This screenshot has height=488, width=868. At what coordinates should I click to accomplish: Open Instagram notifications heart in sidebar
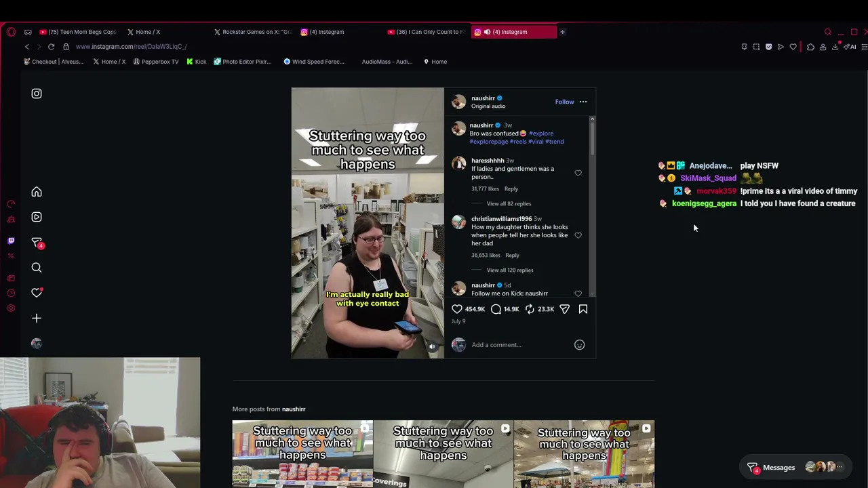(x=37, y=293)
